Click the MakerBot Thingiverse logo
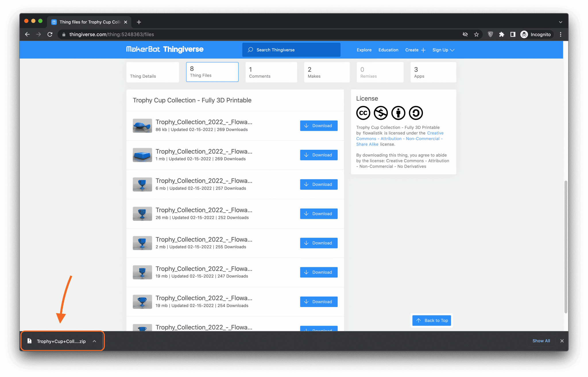This screenshot has width=588, height=377. 165,49
